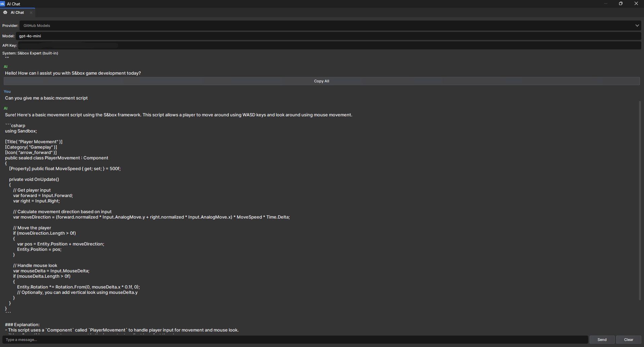This screenshot has width=644, height=347.
Task: Click the chat's vertical scrollbar
Action: [x=639, y=200]
